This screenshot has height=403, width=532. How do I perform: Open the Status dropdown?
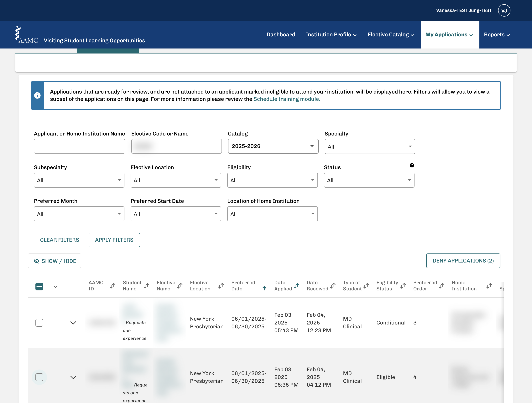(369, 180)
